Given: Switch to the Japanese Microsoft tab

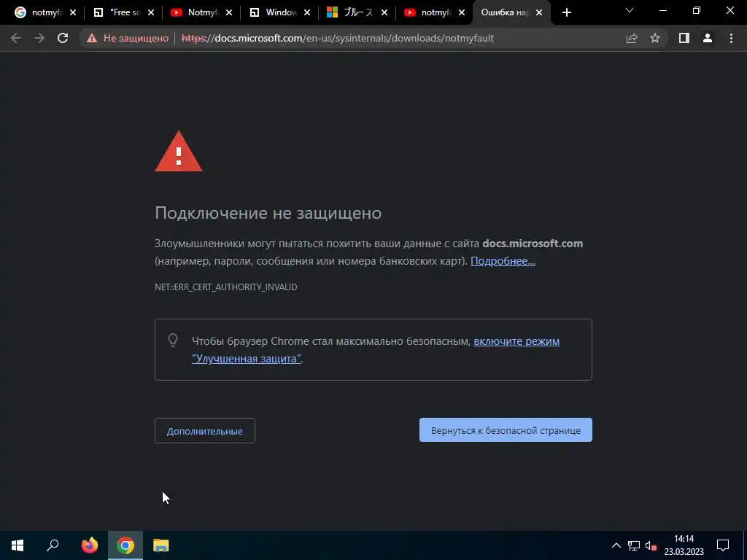Looking at the screenshot, I should [357, 13].
